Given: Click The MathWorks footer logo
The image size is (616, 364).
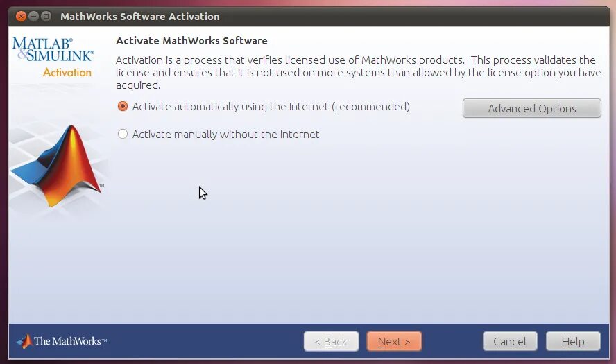Looking at the screenshot, I should 62,341.
